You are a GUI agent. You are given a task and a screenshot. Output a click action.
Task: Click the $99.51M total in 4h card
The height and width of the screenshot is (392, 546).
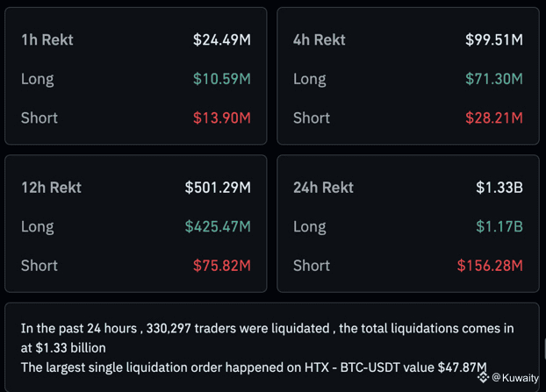(494, 40)
